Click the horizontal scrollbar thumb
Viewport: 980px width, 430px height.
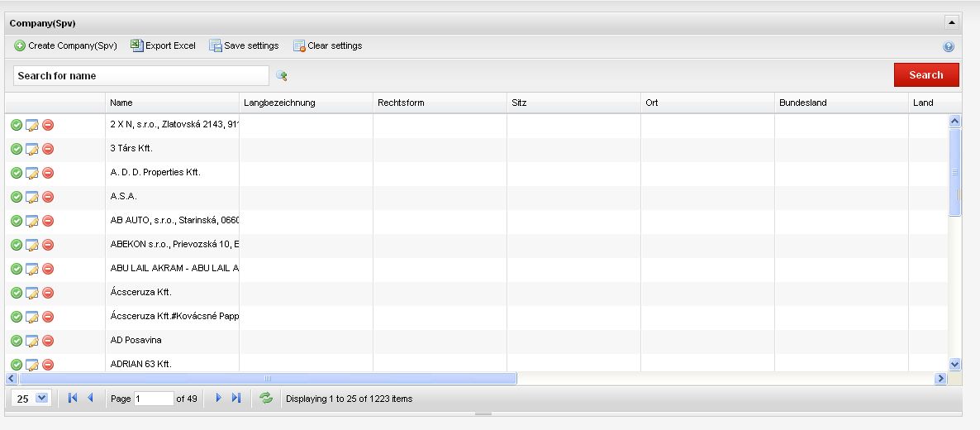click(267, 378)
